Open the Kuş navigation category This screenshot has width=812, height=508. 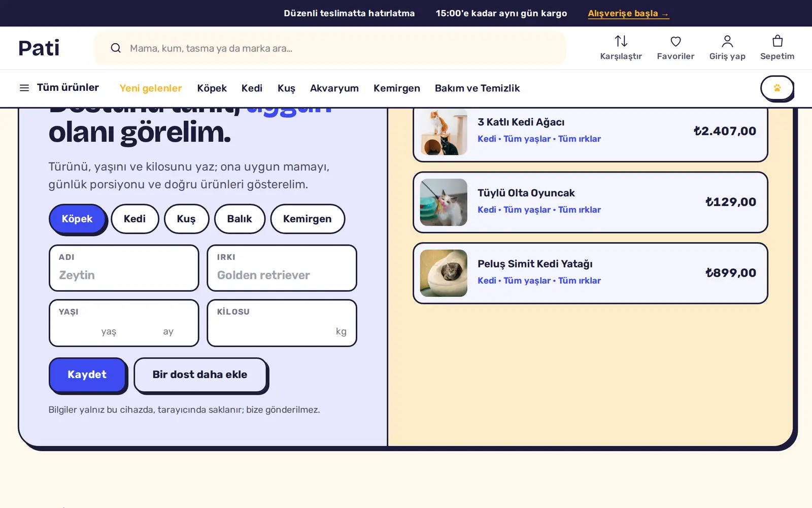286,88
